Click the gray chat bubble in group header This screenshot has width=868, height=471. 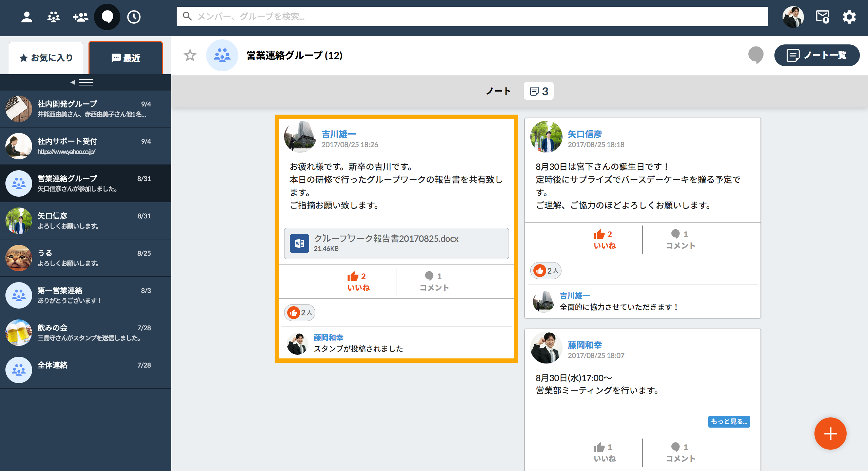click(756, 55)
